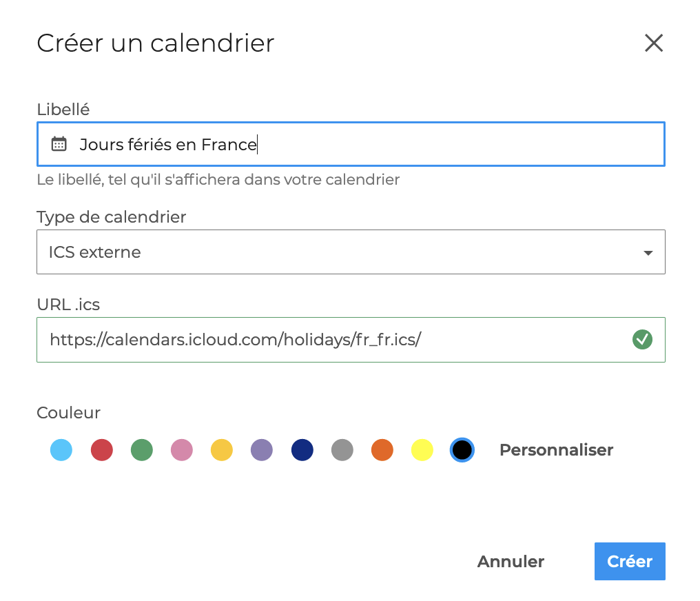Click the selected black color swatch

tap(462, 450)
